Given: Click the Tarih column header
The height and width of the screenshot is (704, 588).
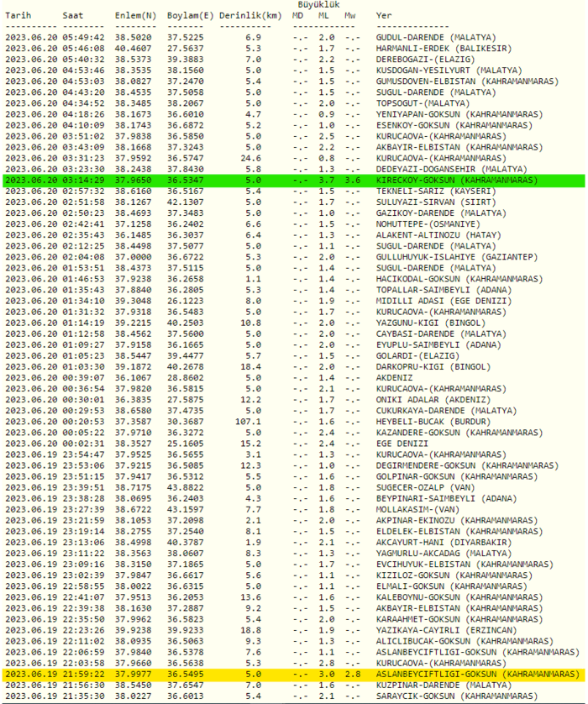Looking at the screenshot, I should pos(18,16).
